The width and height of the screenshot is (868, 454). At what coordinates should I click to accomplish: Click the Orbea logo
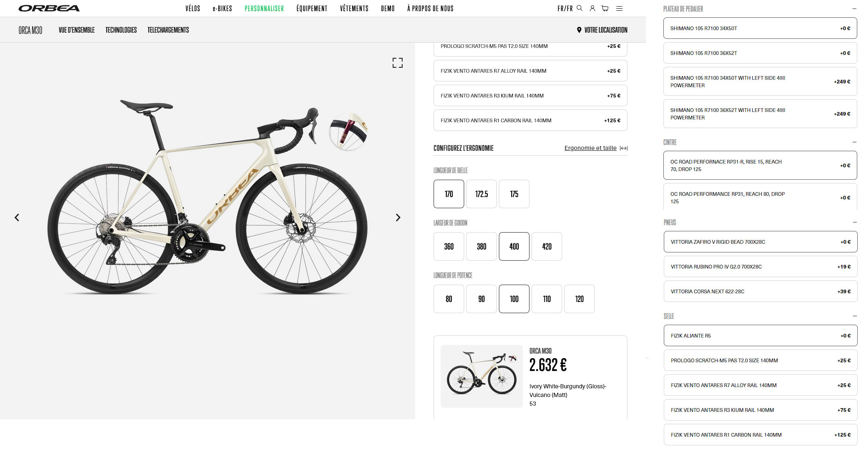(49, 8)
